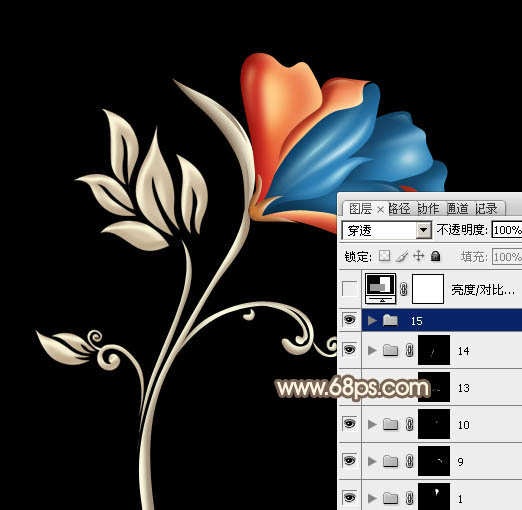Viewport: 522px width, 510px height.
Task: Close the 图层 tab with its X
Action: tap(380, 210)
